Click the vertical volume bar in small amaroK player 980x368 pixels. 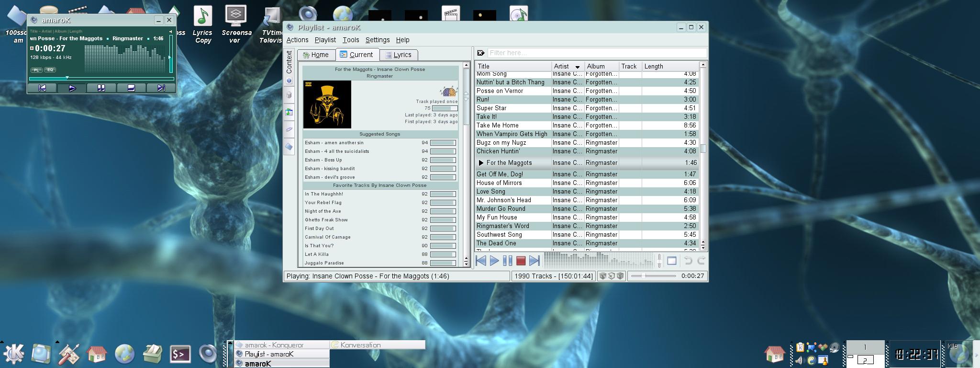pos(171,53)
